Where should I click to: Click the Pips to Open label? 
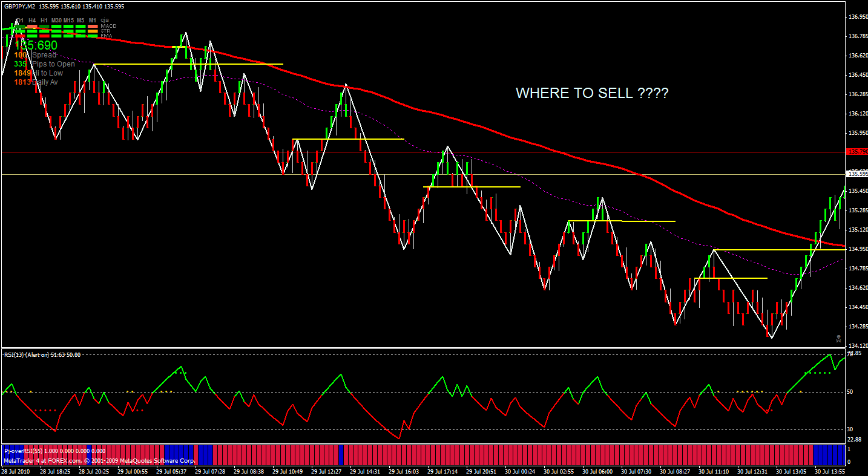tap(53, 64)
